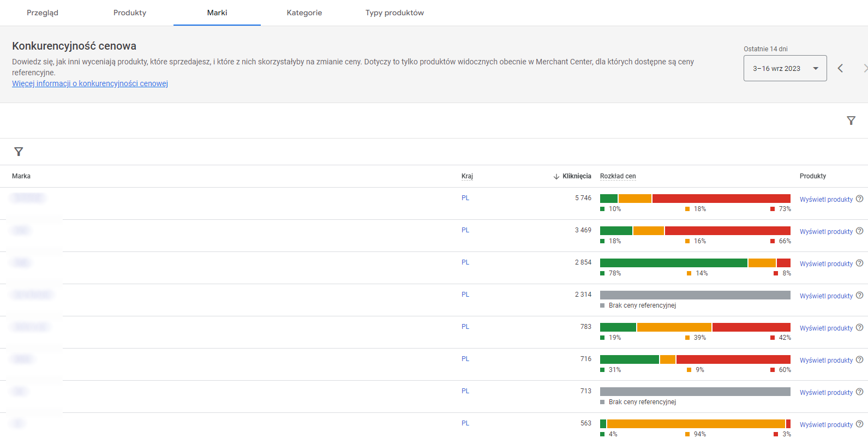The height and width of the screenshot is (444, 868).
Task: Click the table filter funnel icon
Action: 19,152
